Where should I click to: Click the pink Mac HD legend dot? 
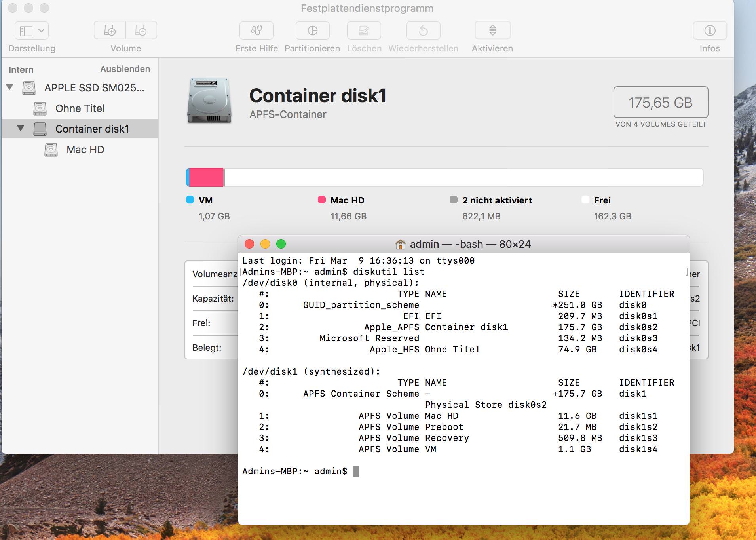point(322,200)
